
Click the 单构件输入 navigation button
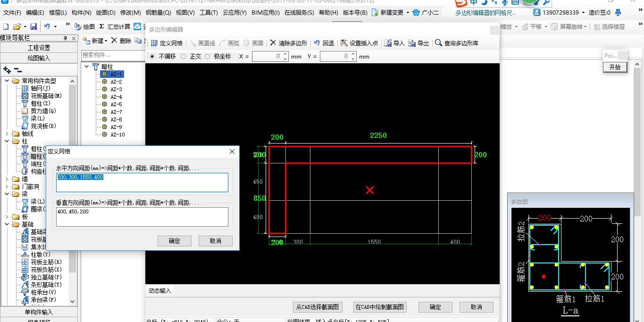(x=39, y=312)
